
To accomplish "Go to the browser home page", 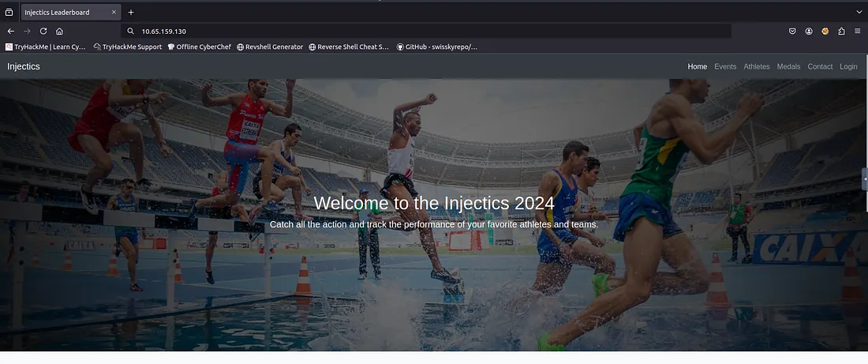I will pos(59,31).
